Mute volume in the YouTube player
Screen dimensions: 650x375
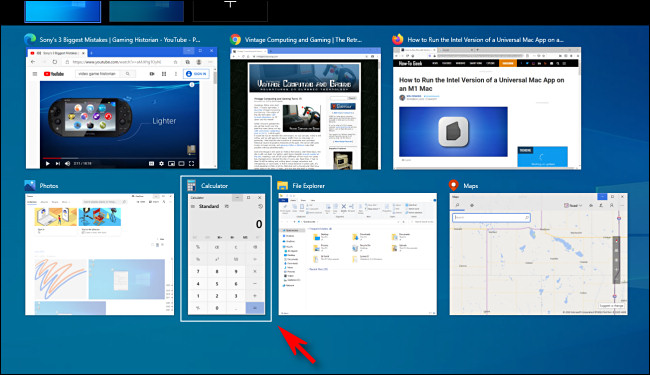[x=68, y=164]
